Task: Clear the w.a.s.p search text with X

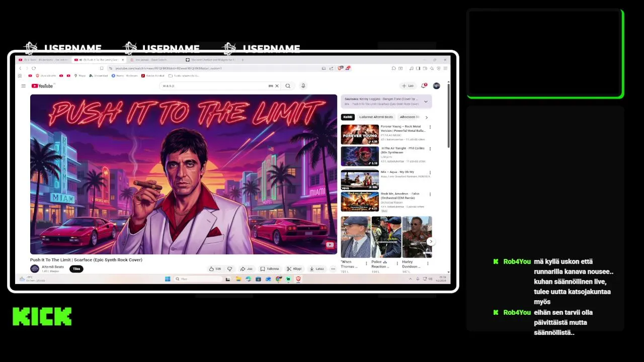Action: pos(277,86)
